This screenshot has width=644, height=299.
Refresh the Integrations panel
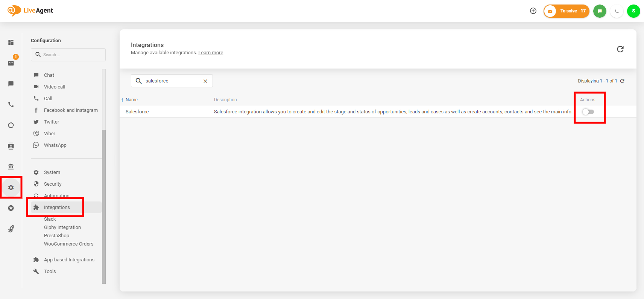[620, 49]
